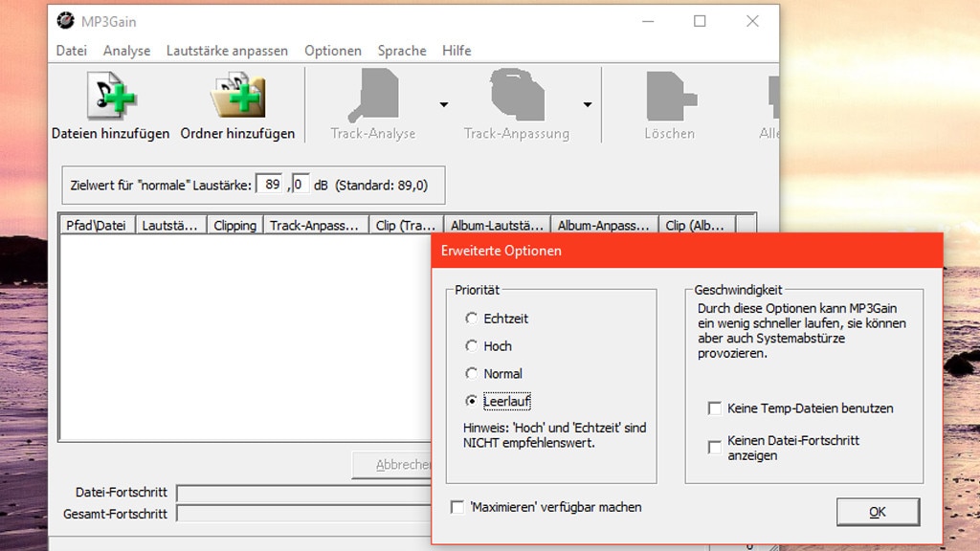980x551 pixels.
Task: Enable Keine Temp-Dateien benutzen checkbox
Action: [714, 408]
